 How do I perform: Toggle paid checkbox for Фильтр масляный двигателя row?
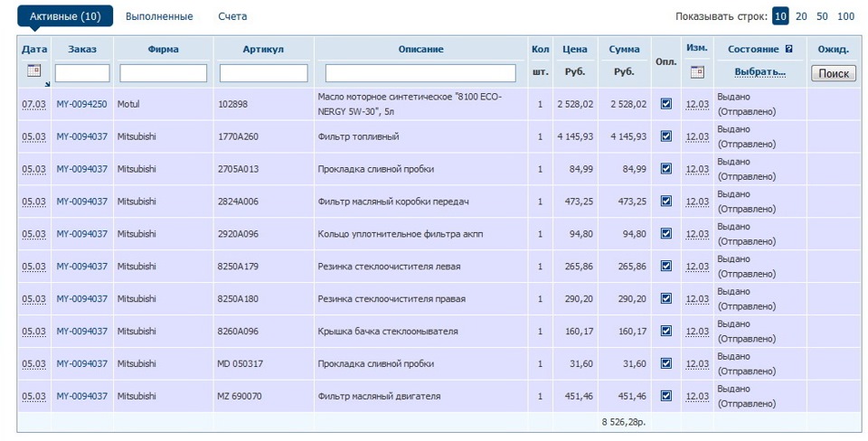click(666, 396)
